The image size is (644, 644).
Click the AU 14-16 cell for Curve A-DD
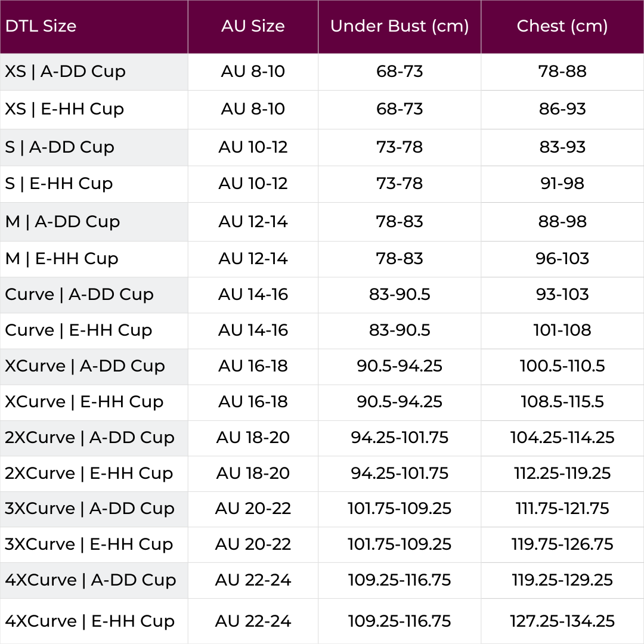[253, 295]
